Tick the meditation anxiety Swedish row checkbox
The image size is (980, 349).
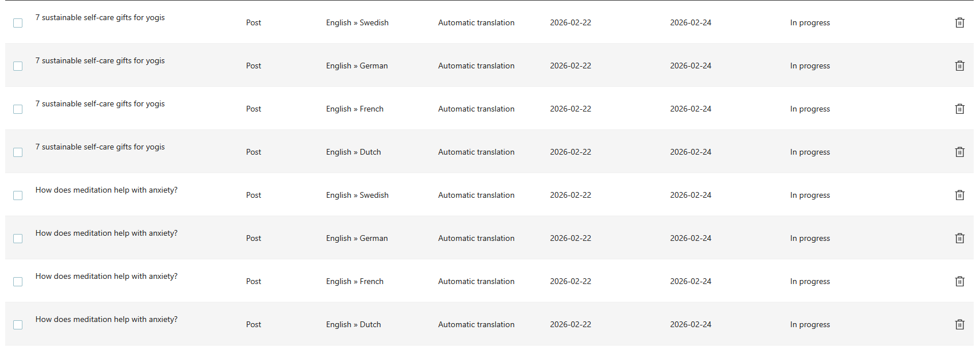coord(18,195)
